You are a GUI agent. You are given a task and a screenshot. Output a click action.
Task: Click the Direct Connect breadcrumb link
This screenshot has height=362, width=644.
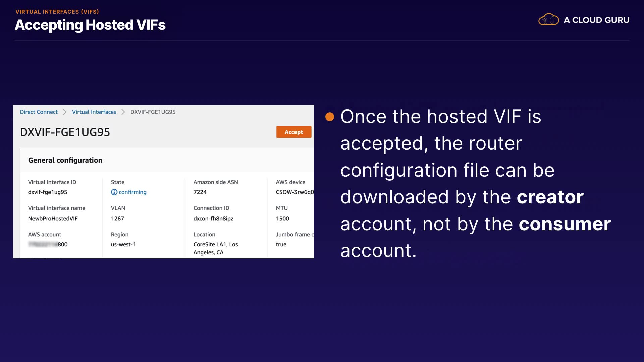tap(39, 112)
